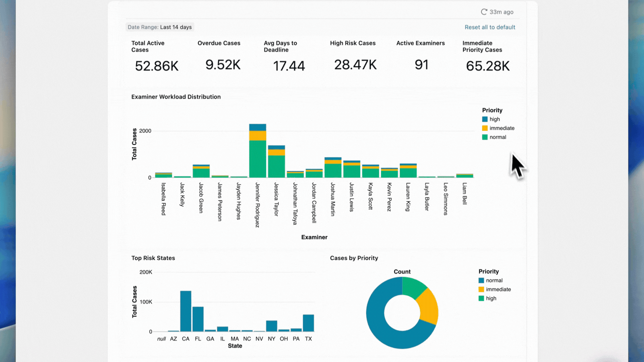This screenshot has height=362, width=644.
Task: Click the "null" state label
Action: [x=161, y=339]
